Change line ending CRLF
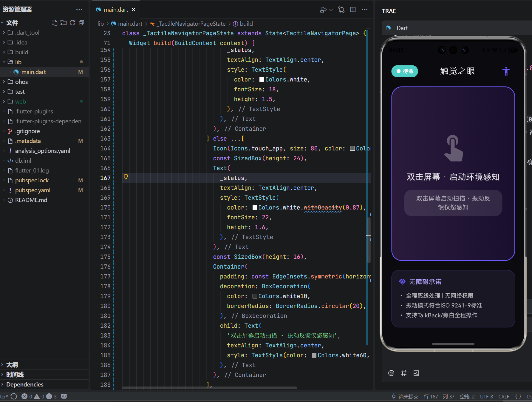The image size is (532, 402). [x=504, y=397]
